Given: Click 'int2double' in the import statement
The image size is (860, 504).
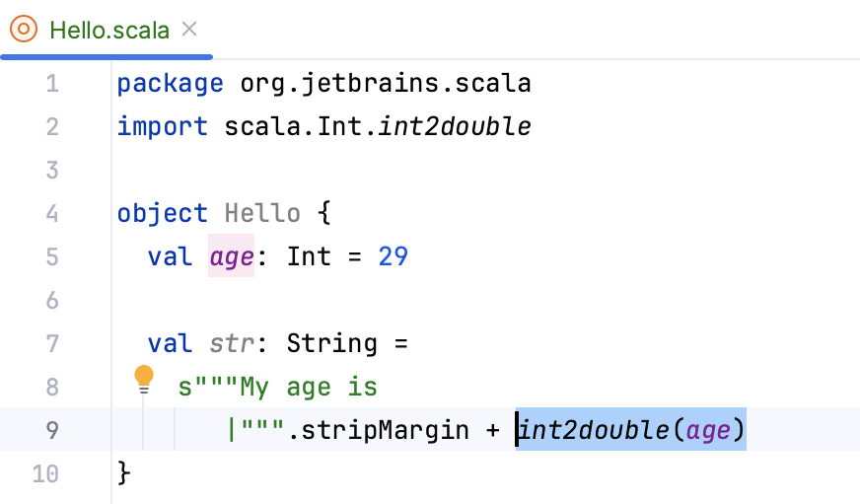Looking at the screenshot, I should [470, 127].
